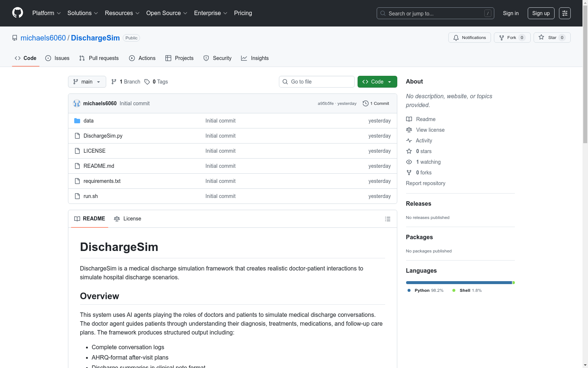Open the green Code dropdown
The height and width of the screenshot is (368, 588).
click(x=377, y=82)
